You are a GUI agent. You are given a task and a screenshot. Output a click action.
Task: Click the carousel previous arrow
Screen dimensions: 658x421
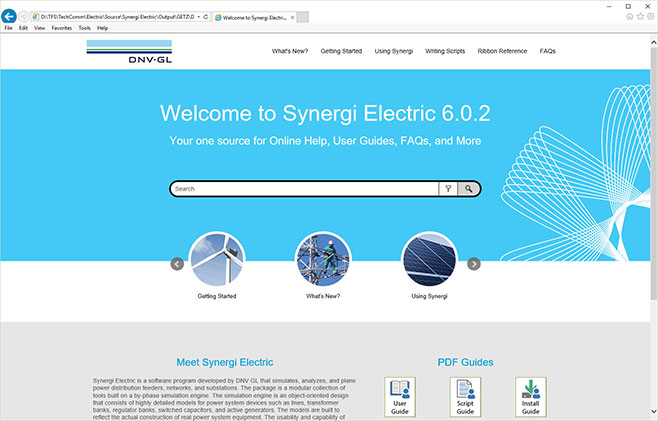point(177,264)
